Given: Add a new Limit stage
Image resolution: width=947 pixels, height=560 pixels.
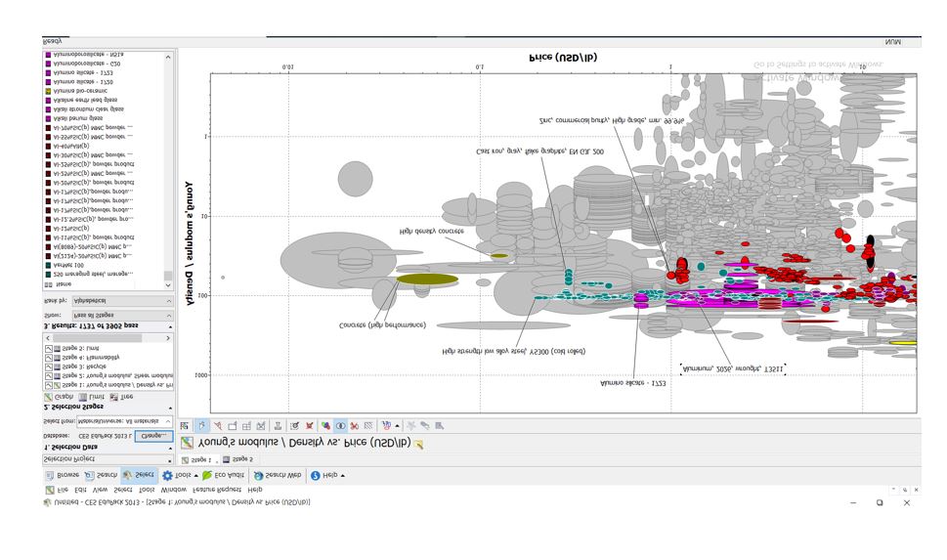Looking at the screenshot, I should click(x=92, y=397).
